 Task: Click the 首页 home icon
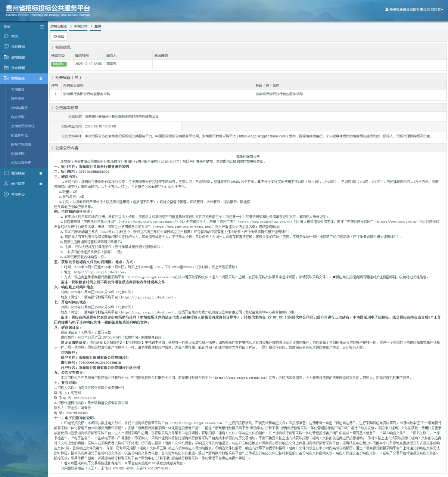(x=6, y=36)
